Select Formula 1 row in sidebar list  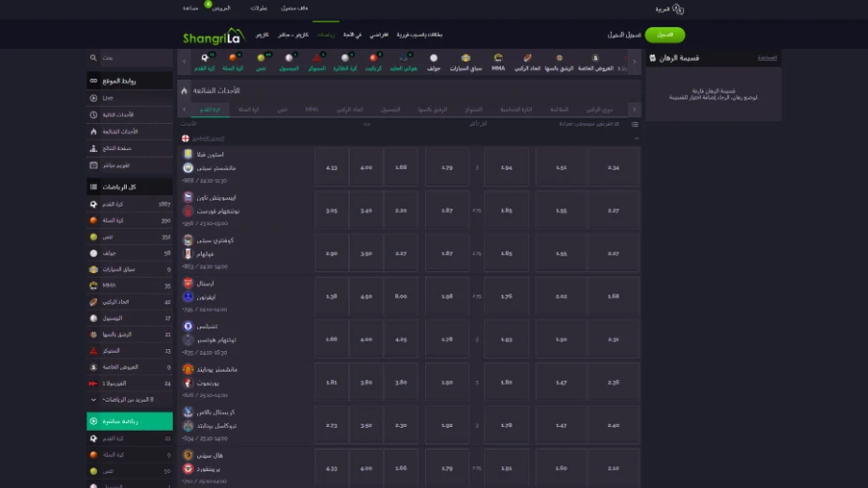click(129, 383)
